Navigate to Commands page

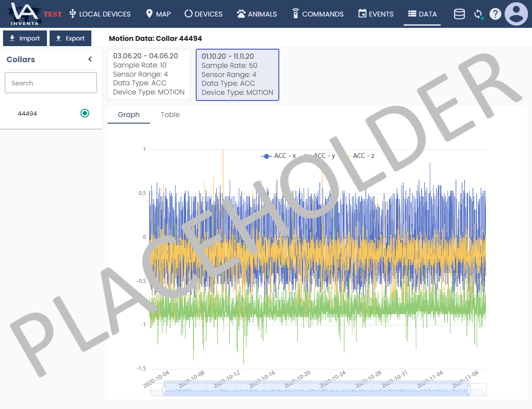coord(317,14)
